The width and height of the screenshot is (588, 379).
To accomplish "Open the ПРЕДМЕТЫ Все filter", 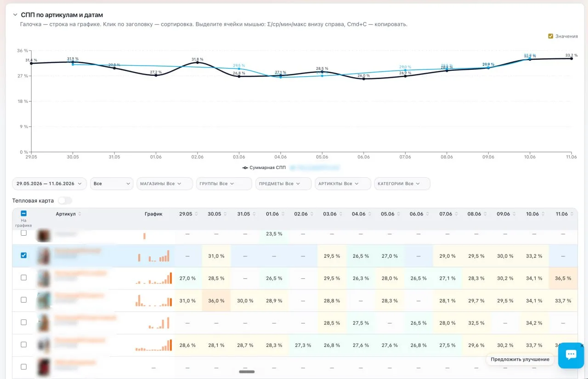I will click(283, 184).
